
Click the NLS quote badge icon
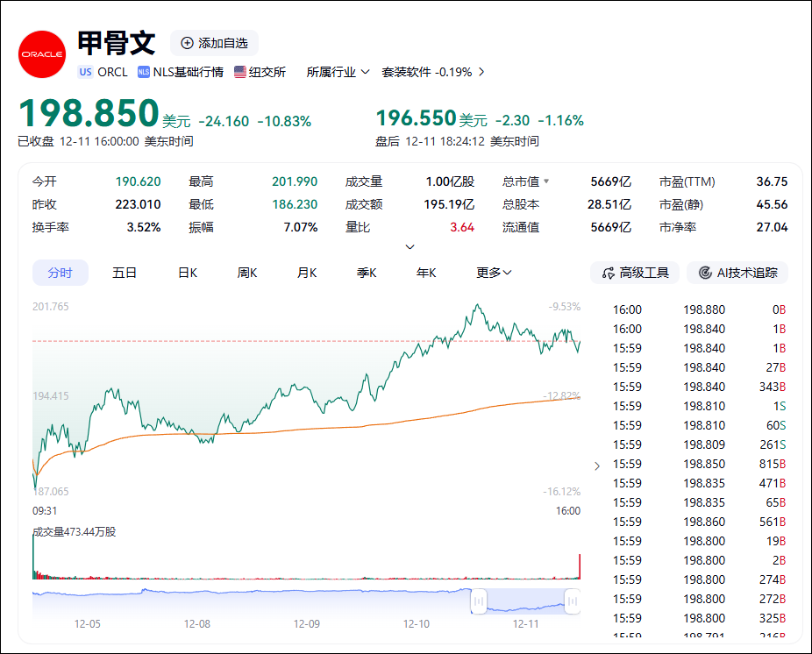144,72
